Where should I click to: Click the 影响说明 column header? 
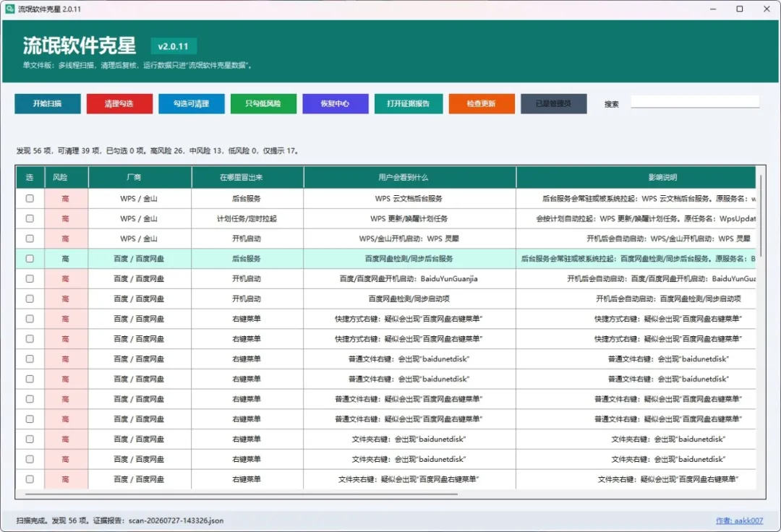point(636,177)
